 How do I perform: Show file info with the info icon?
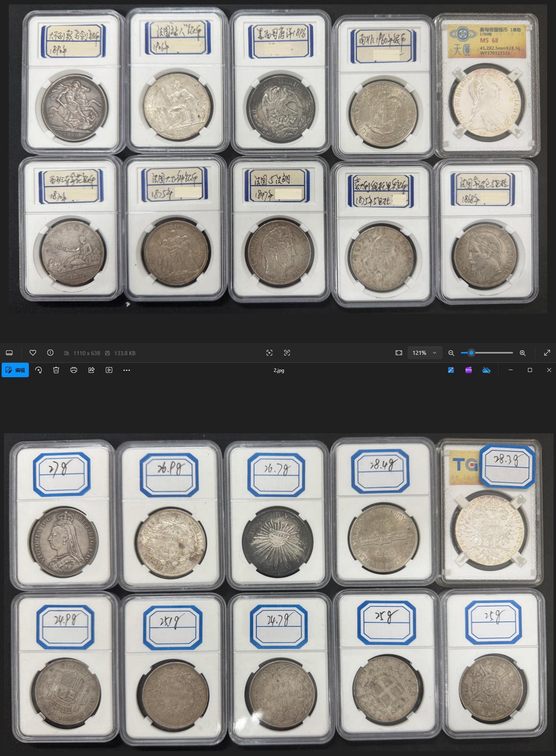[50, 353]
